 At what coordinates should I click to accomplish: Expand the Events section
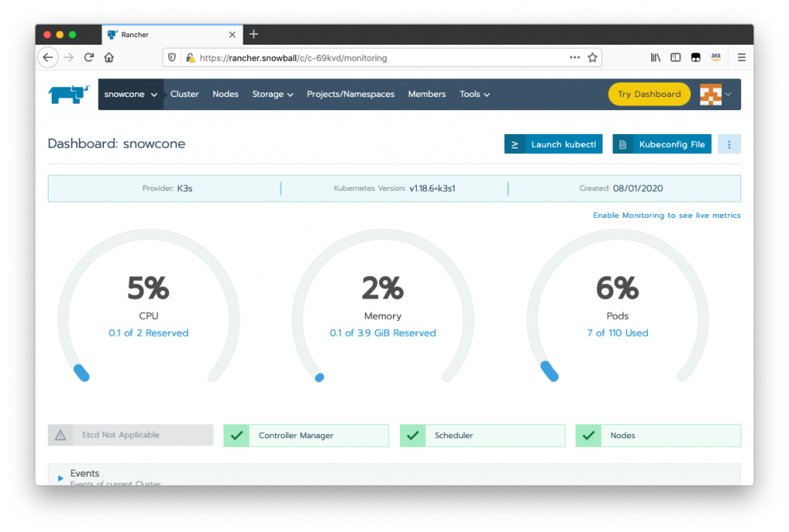(x=60, y=478)
